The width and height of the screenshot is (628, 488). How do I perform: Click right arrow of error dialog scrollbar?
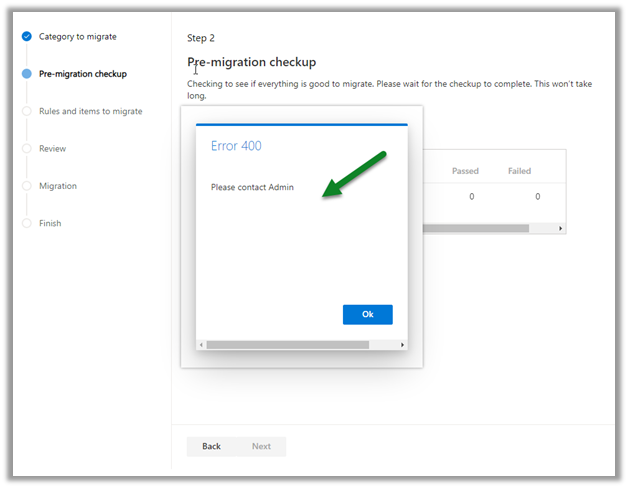(x=403, y=345)
